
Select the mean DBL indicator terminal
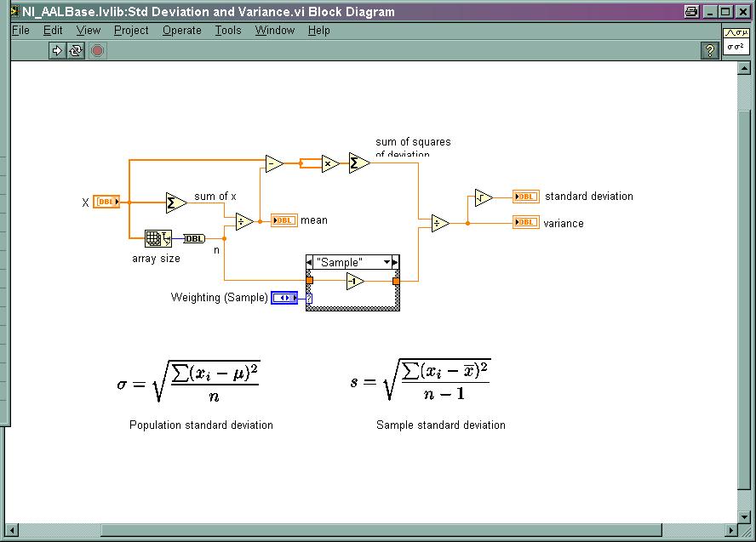tap(284, 220)
